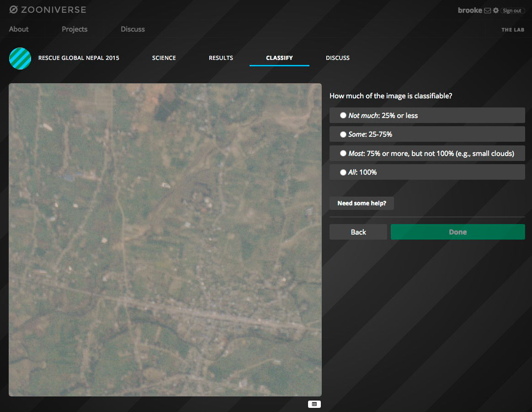Select the Classify tab
Screen dimensions: 532x412
[279, 58]
